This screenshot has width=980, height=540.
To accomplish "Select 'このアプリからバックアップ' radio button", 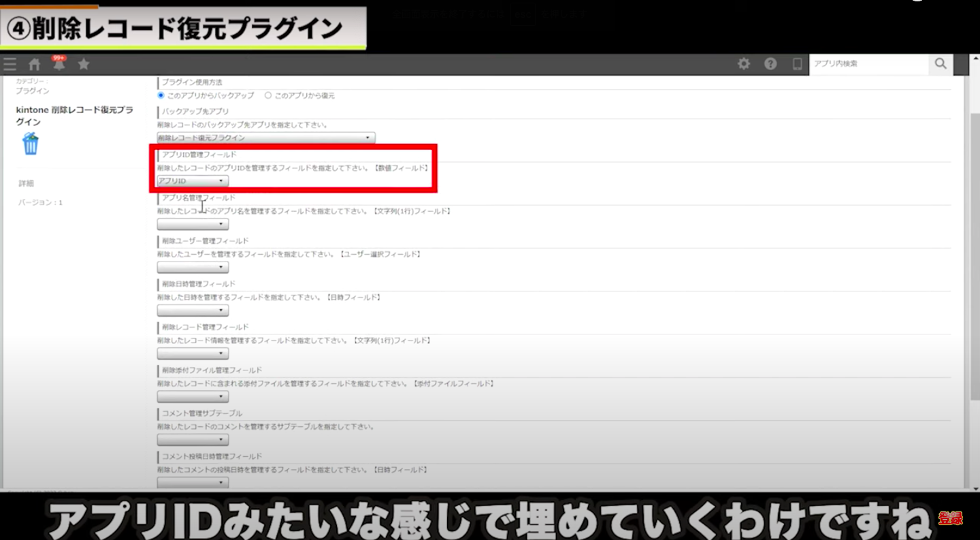I will (x=161, y=95).
